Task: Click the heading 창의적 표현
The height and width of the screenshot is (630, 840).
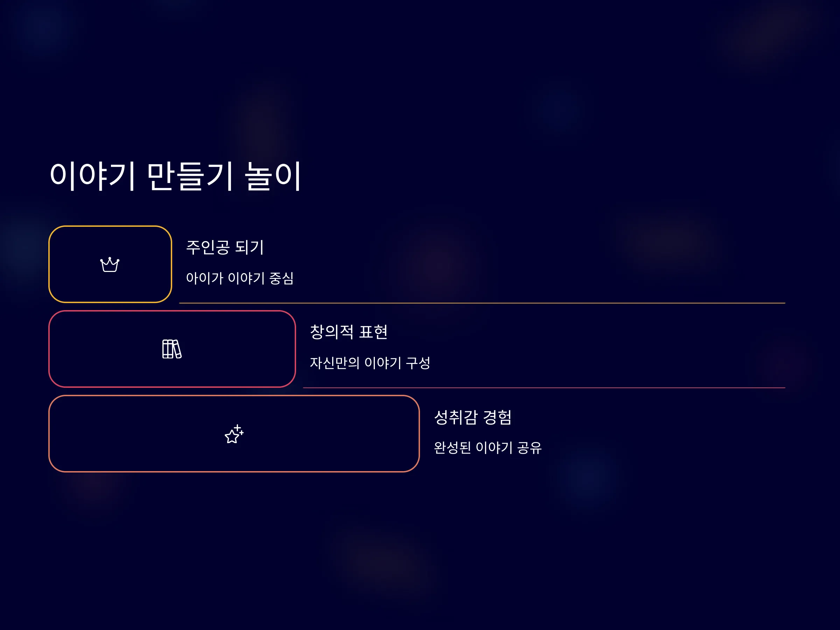Action: [x=349, y=332]
